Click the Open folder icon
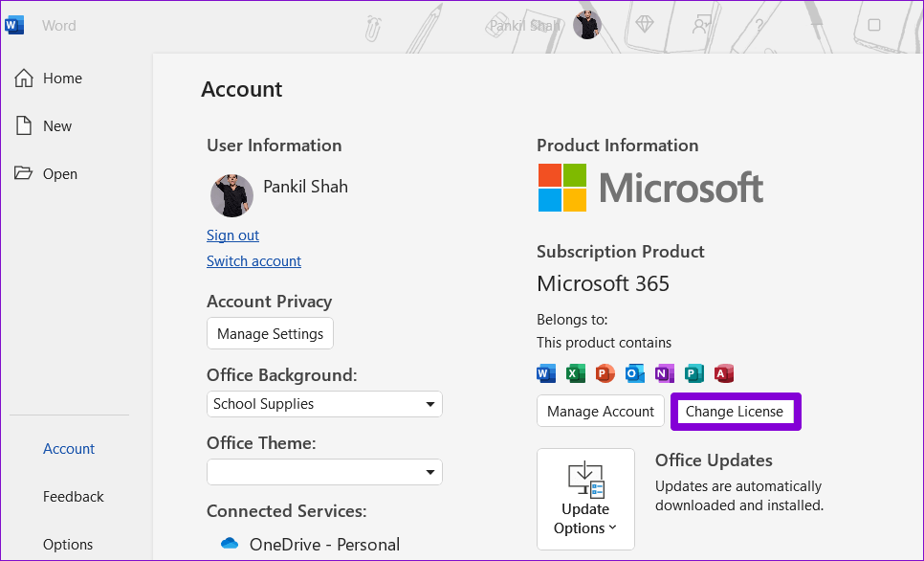Viewport: 924px width, 561px height. 24,173
